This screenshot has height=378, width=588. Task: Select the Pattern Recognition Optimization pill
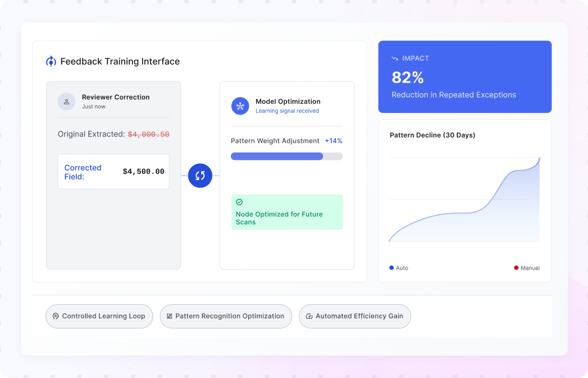pyautogui.click(x=226, y=316)
